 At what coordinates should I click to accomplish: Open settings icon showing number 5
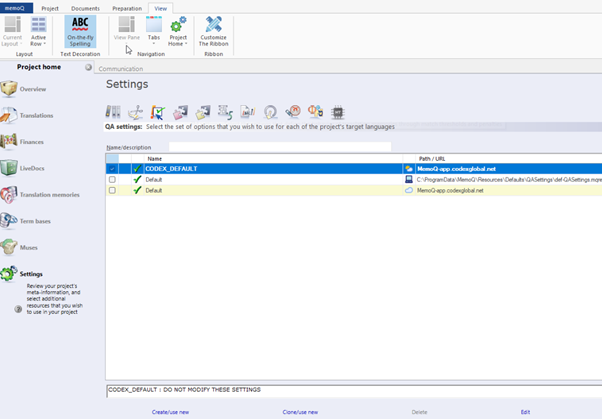coord(225,112)
